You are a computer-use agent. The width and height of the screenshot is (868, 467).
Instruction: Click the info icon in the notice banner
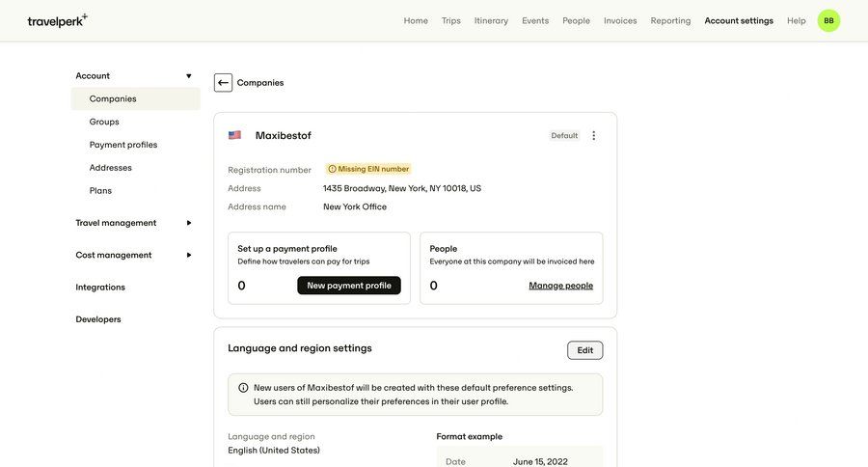click(x=243, y=388)
